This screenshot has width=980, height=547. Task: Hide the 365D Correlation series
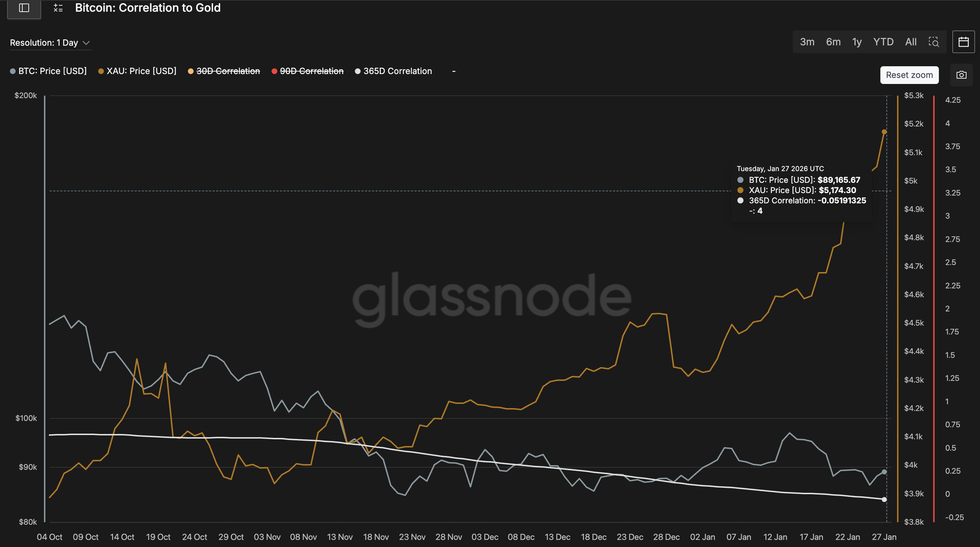click(397, 71)
